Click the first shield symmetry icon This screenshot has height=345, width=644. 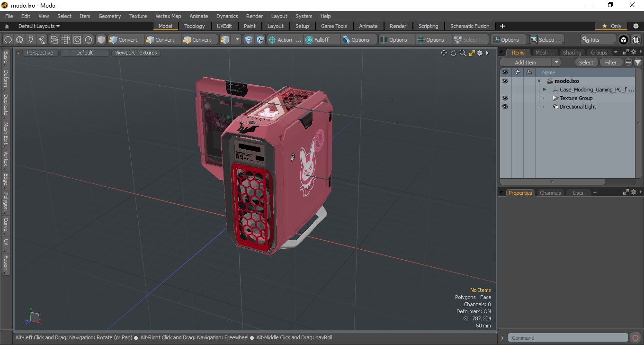point(249,40)
